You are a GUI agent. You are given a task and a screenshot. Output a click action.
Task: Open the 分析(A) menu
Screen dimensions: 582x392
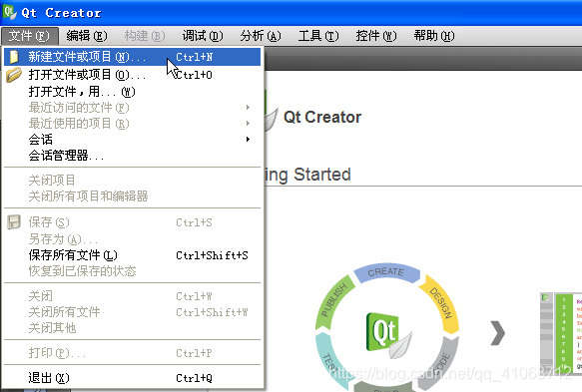pos(261,36)
